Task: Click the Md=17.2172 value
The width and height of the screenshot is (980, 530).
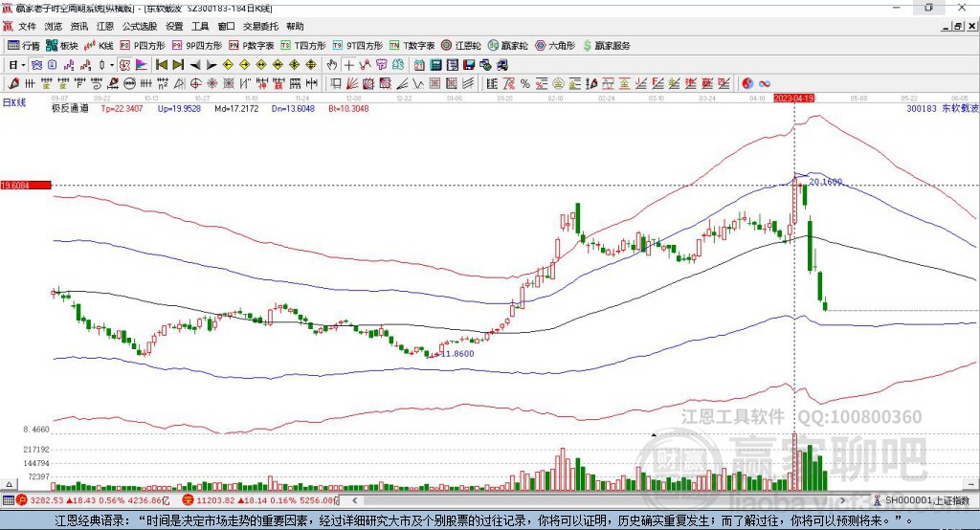Action: tap(236, 108)
